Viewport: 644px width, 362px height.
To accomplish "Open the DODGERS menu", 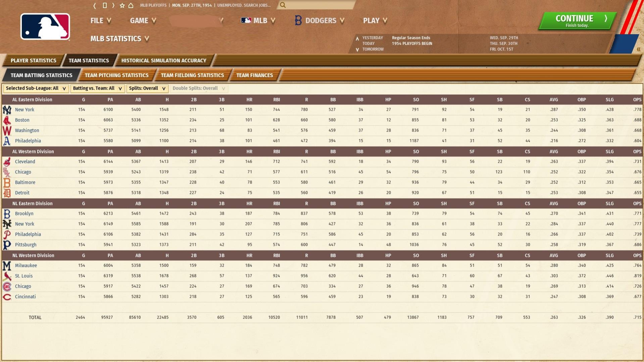I will tap(320, 21).
